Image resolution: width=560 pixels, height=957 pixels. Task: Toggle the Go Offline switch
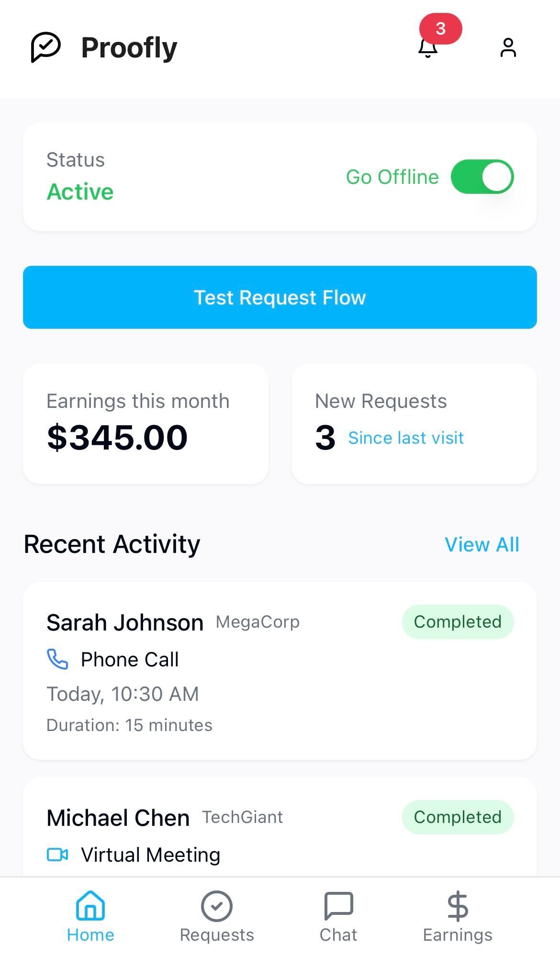tap(482, 177)
